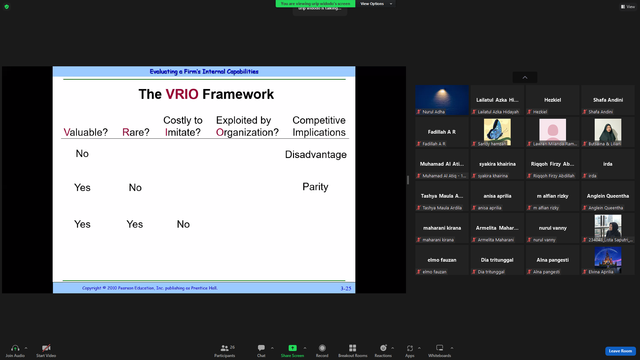This screenshot has height=360, width=640.
Task: Click the castle avatar participant tile
Action: (608, 260)
